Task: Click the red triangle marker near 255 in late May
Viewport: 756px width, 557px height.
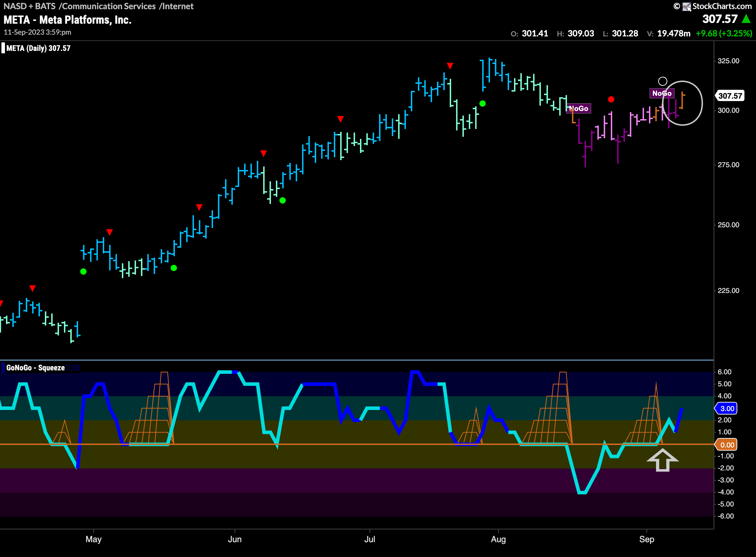Action: pos(199,207)
